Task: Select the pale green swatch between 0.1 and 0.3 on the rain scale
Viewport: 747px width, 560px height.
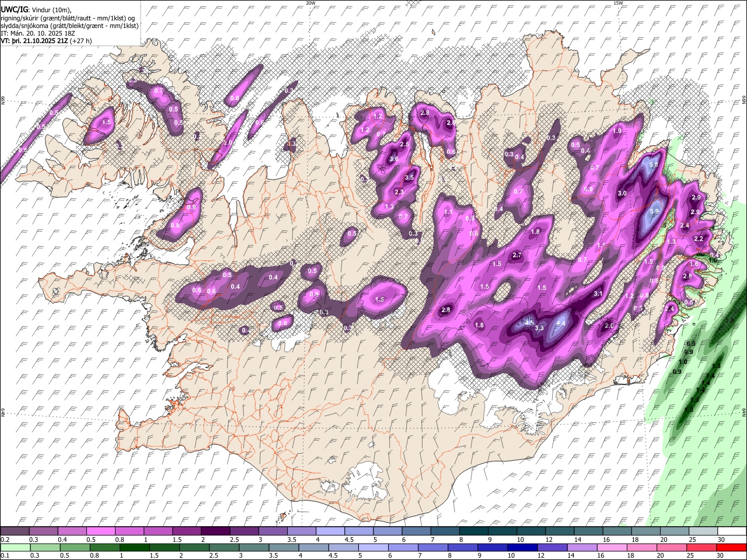Action: click(x=16, y=547)
